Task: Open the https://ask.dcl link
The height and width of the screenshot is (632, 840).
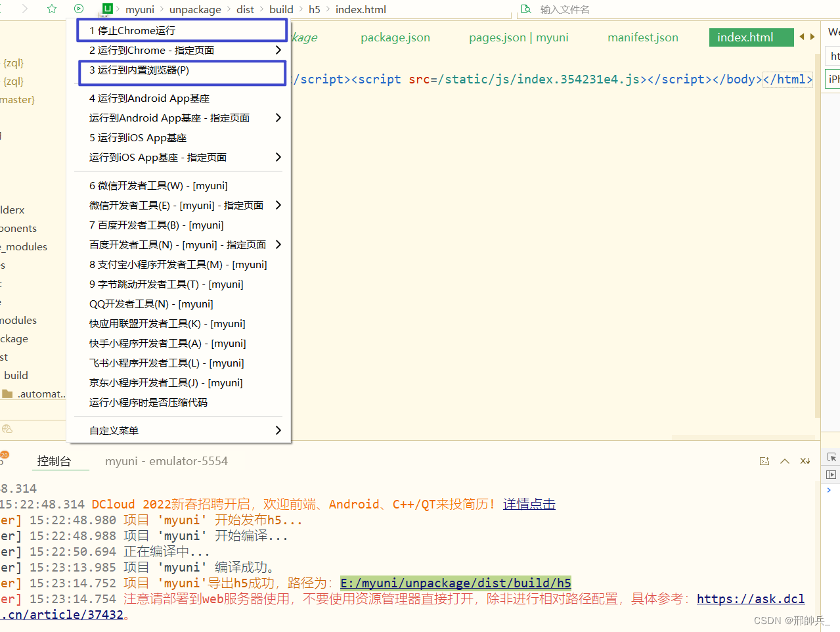Action: (x=751, y=598)
